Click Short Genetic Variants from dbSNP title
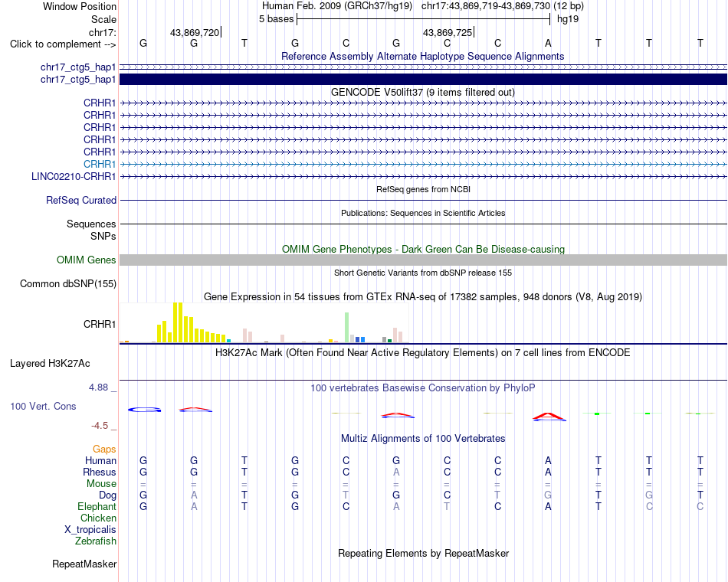 click(x=422, y=273)
